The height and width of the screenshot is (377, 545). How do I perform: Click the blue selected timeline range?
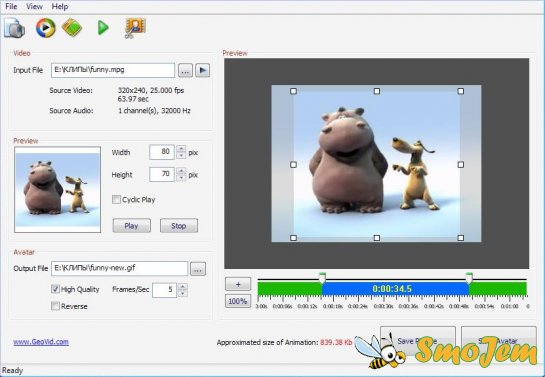click(x=396, y=289)
